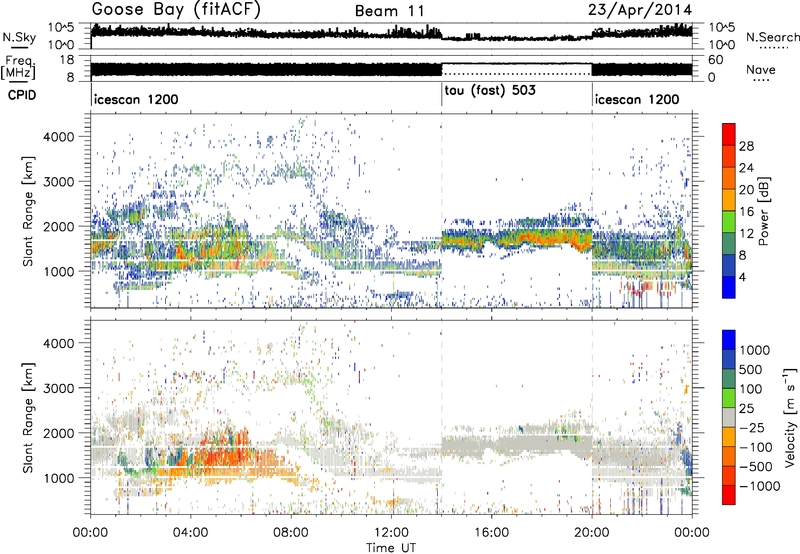Click the "-500" label on velocity colorbar
The height and width of the screenshot is (554, 800).
point(756,467)
